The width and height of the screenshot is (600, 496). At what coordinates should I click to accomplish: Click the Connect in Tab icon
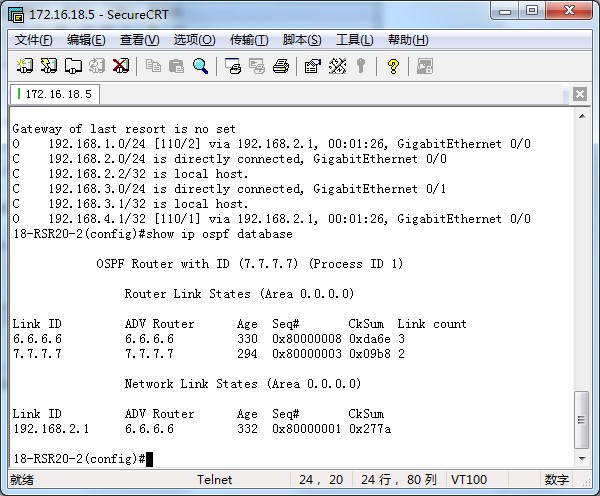point(73,66)
